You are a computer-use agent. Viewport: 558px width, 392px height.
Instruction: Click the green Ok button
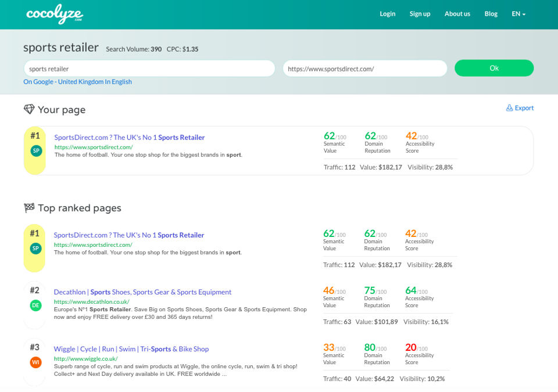coord(494,68)
